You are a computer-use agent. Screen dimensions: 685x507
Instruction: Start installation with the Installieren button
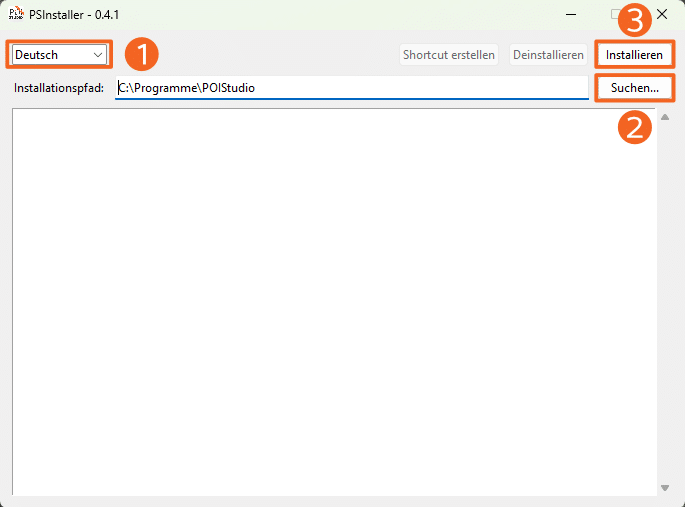634,55
